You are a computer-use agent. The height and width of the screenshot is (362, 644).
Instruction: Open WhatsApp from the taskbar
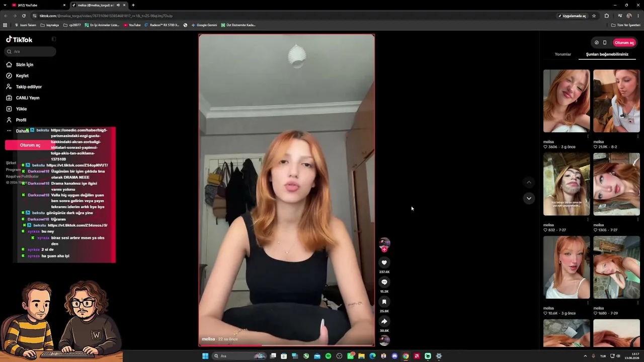[x=350, y=356]
